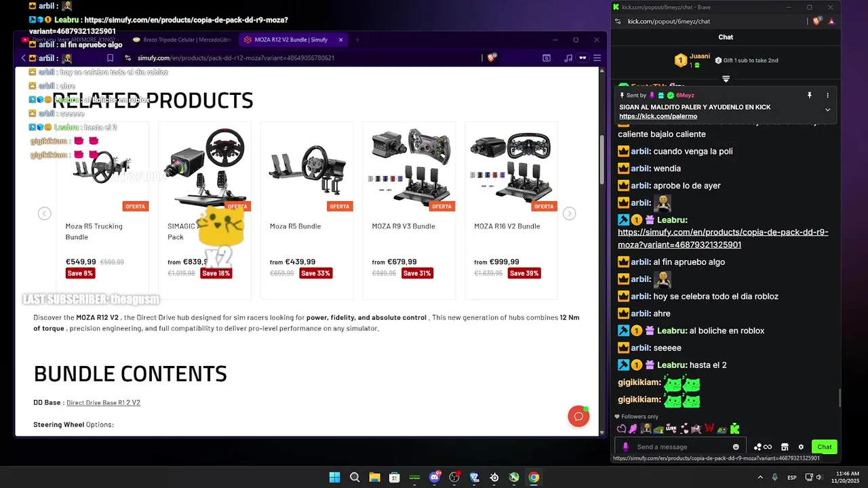Click the Simufy address bar URL
This screenshot has height=488, width=868.
(x=236, y=58)
